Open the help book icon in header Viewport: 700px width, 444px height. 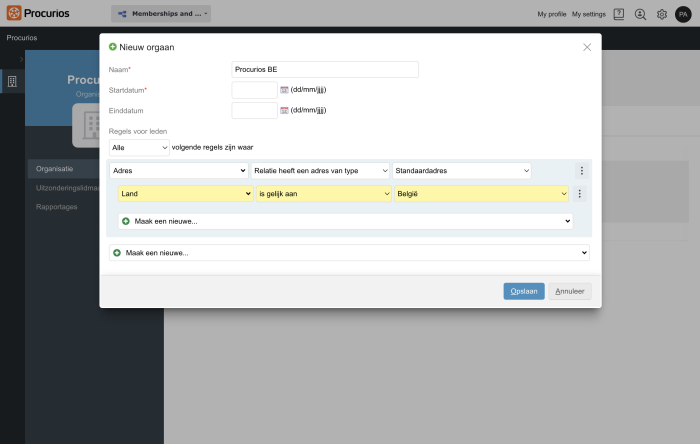click(x=619, y=14)
